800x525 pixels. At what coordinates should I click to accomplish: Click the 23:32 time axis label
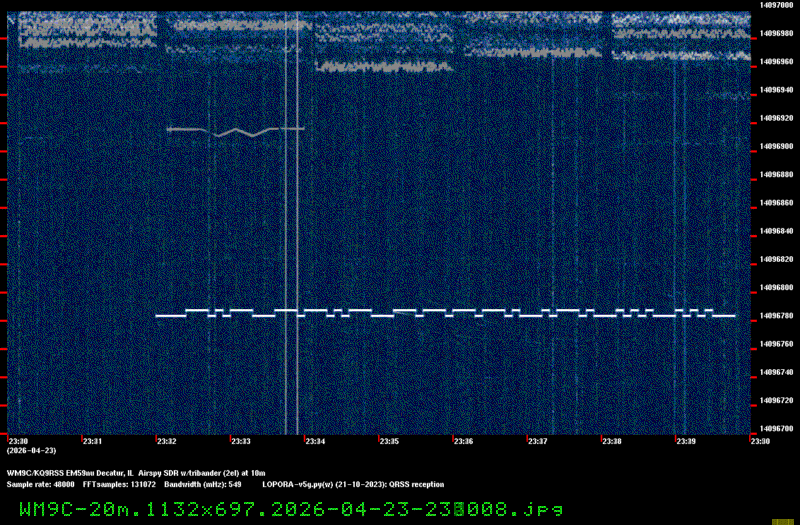167,441
